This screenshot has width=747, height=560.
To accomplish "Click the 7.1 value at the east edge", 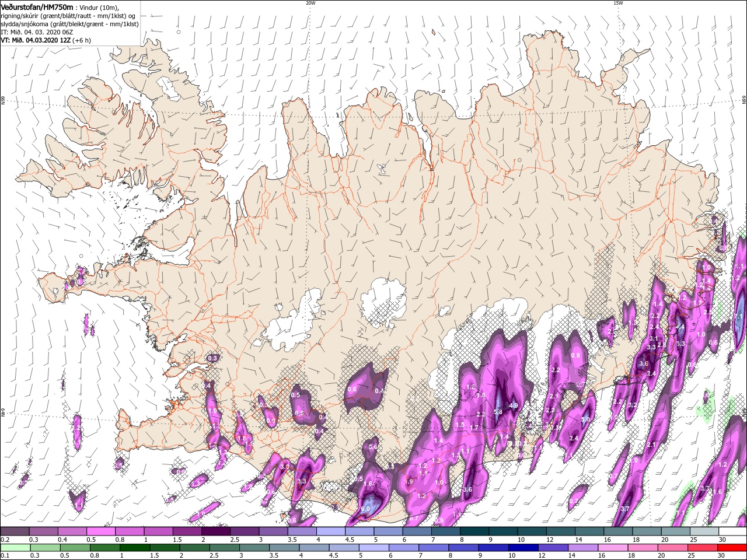I will click(x=738, y=317).
